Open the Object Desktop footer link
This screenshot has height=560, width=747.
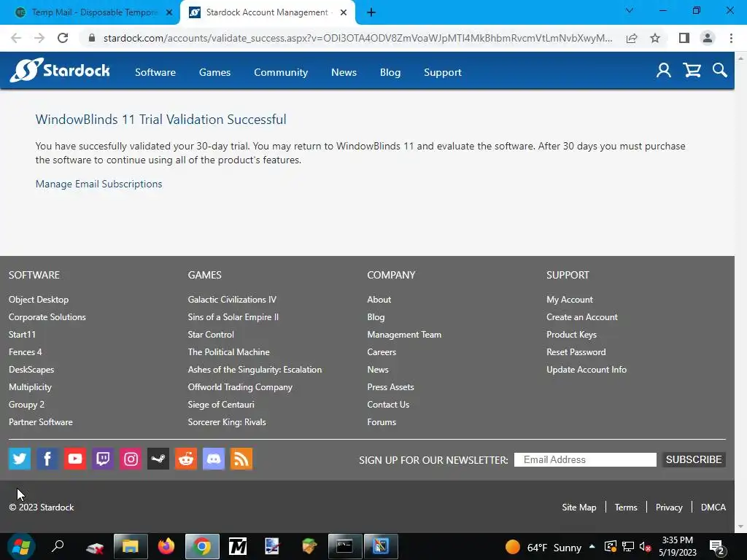tap(39, 300)
